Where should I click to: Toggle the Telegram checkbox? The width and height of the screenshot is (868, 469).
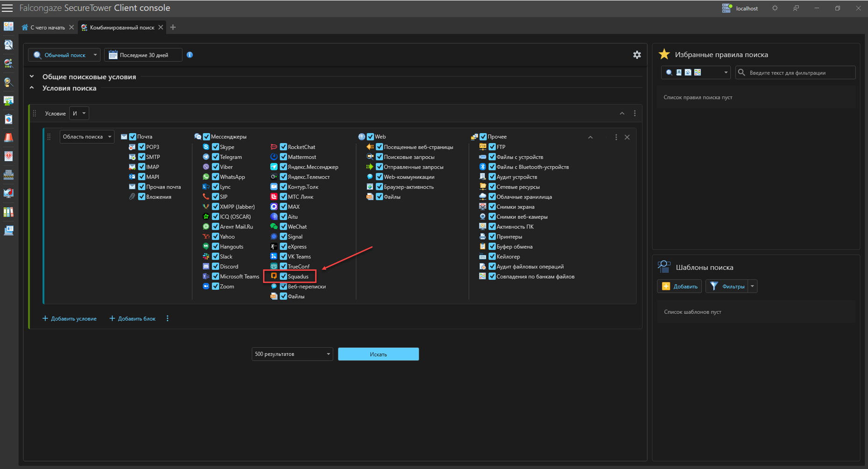pyautogui.click(x=215, y=157)
